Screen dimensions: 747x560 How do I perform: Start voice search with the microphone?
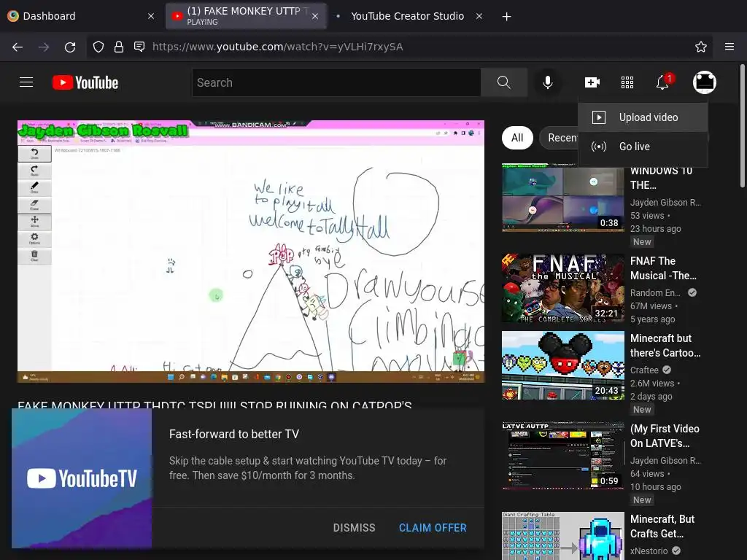point(548,82)
